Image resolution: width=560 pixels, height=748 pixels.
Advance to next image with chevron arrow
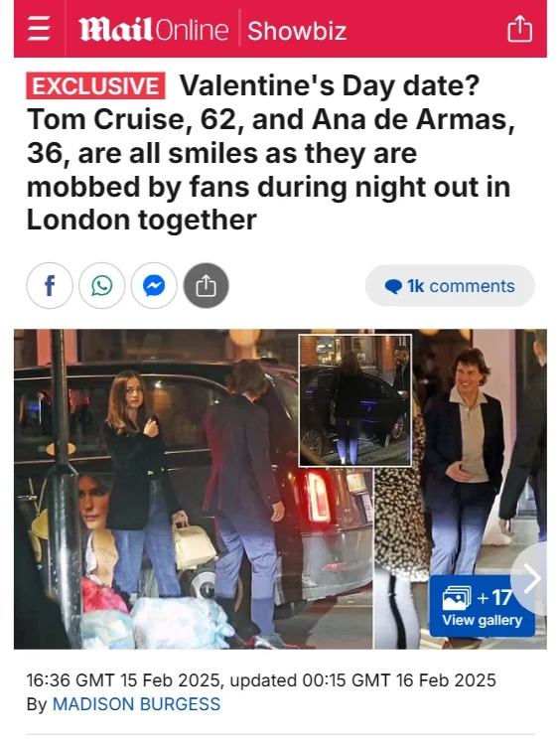(x=530, y=578)
